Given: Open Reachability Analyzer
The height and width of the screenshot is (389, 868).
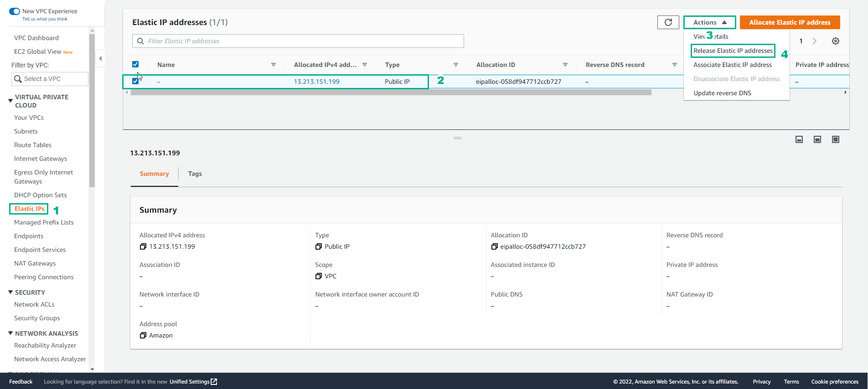Looking at the screenshot, I should (45, 345).
